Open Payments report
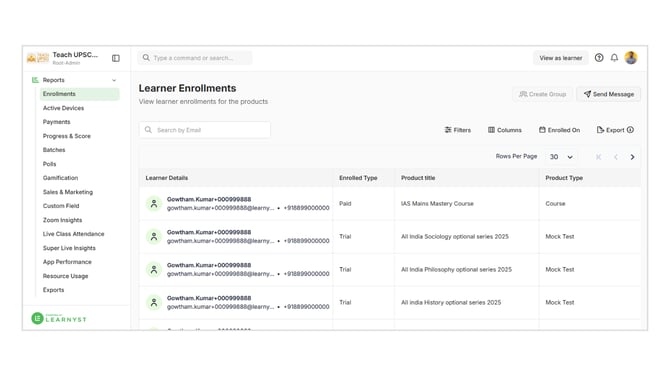670x376 pixels. pos(56,122)
